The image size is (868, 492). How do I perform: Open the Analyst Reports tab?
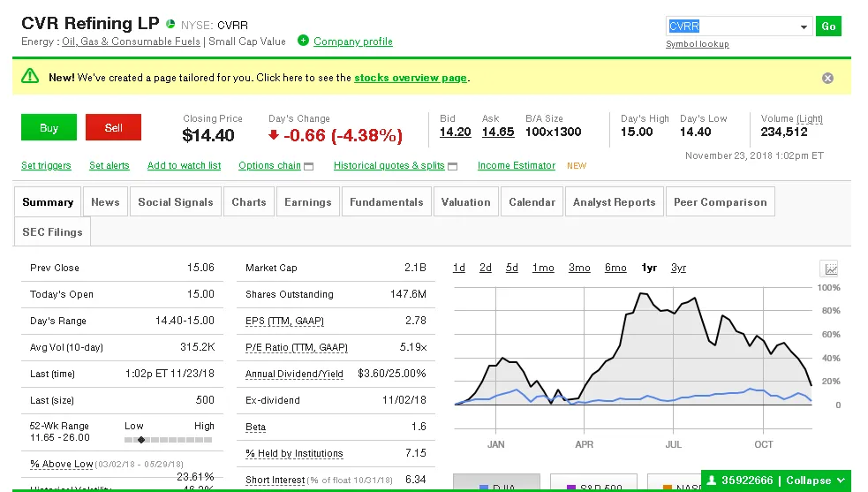[x=614, y=202]
